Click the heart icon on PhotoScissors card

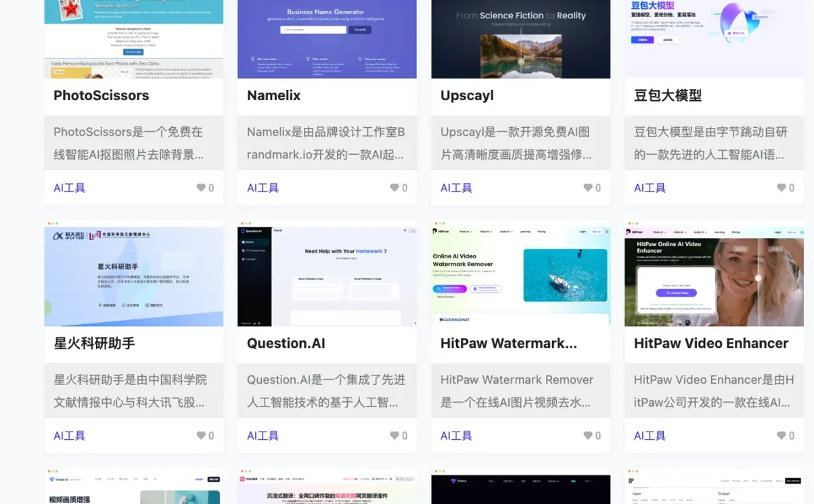(199, 187)
